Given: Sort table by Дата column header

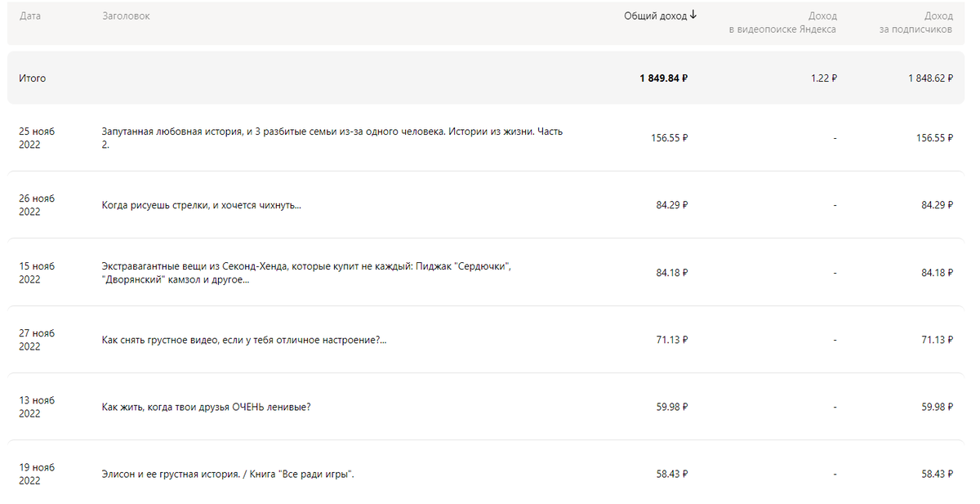Looking at the screenshot, I should [30, 16].
